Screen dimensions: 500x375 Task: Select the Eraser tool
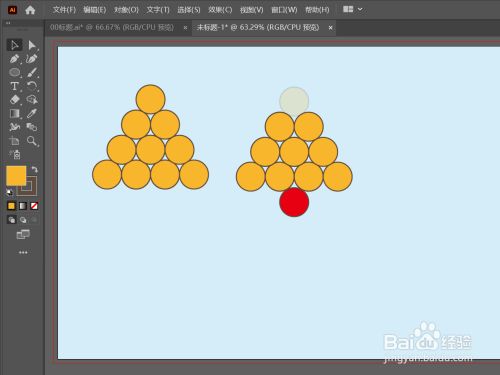pyautogui.click(x=14, y=100)
